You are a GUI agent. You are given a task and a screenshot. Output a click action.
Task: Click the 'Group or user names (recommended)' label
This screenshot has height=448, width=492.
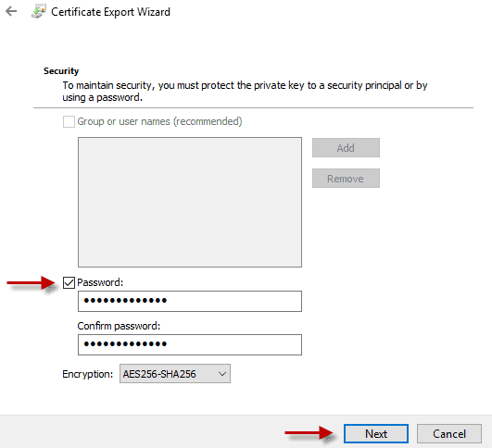pos(159,121)
